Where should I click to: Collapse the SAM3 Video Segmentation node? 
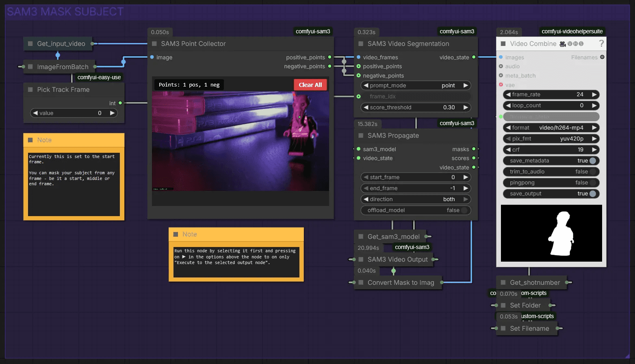(361, 43)
